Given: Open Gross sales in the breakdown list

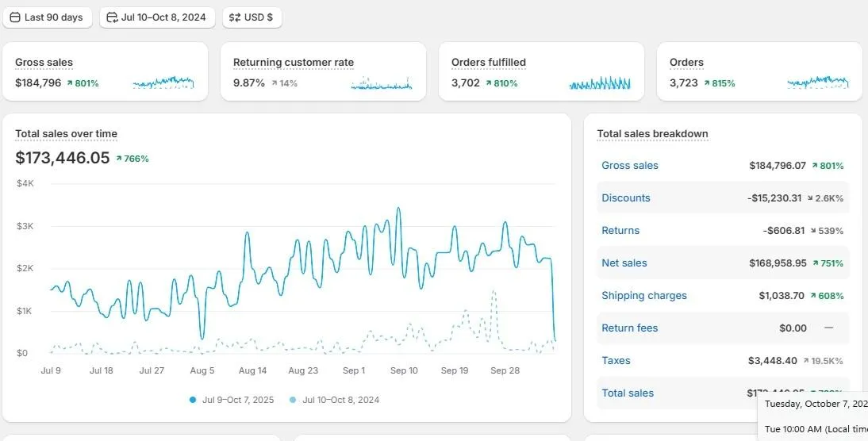Looking at the screenshot, I should click(x=630, y=166).
